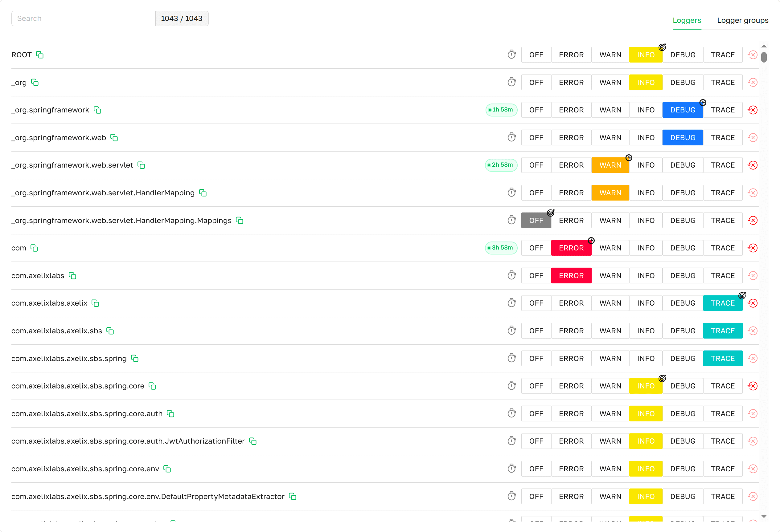Screen dimensions: 780x532
Task: Copy the com.axelixlabs.axelix.sbs.spring logger name
Action: click(135, 359)
